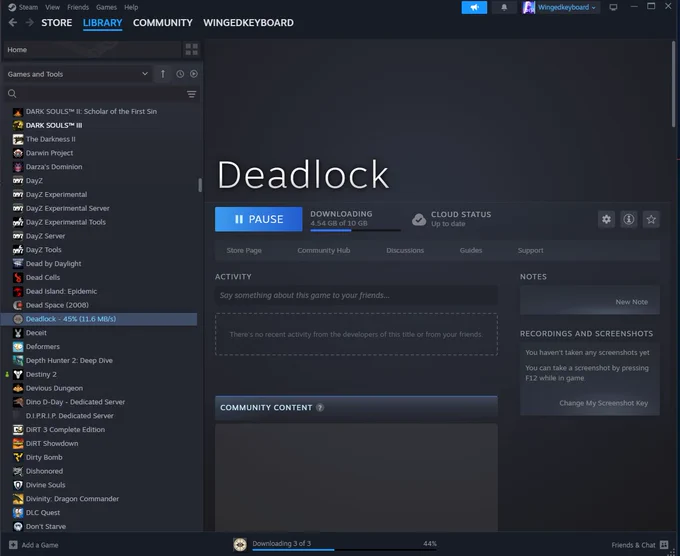Open Deadlock Community Hub link
The image size is (680, 556).
[324, 250]
